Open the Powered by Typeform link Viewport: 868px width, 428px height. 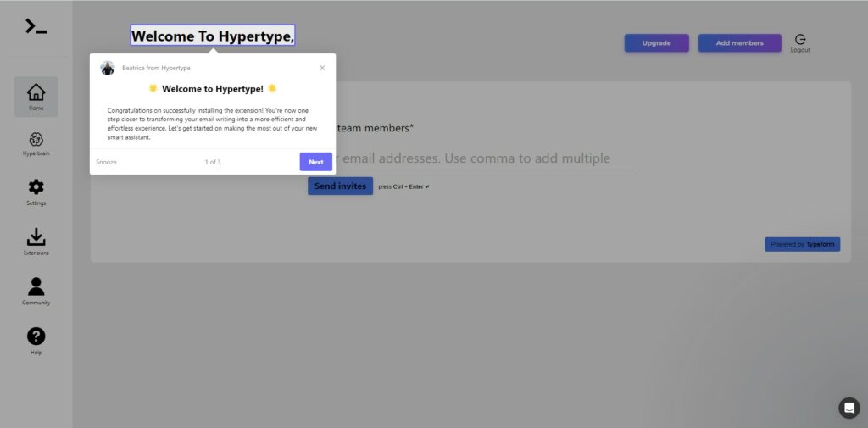[802, 244]
